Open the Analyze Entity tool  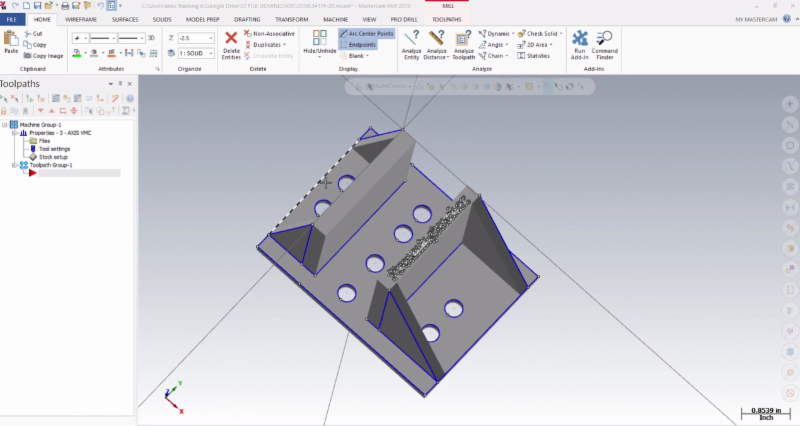click(x=411, y=40)
